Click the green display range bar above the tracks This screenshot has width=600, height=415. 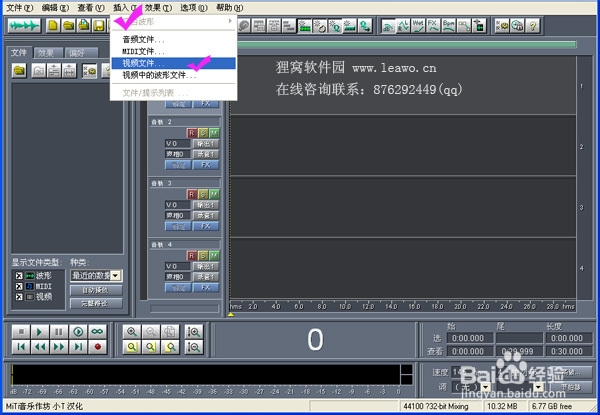click(406, 45)
